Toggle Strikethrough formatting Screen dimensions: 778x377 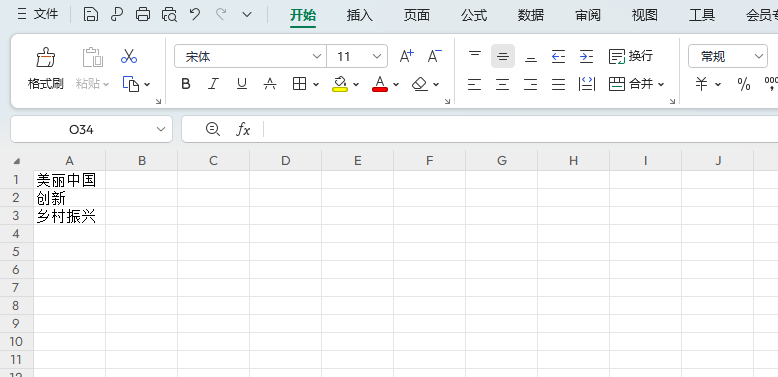point(270,84)
